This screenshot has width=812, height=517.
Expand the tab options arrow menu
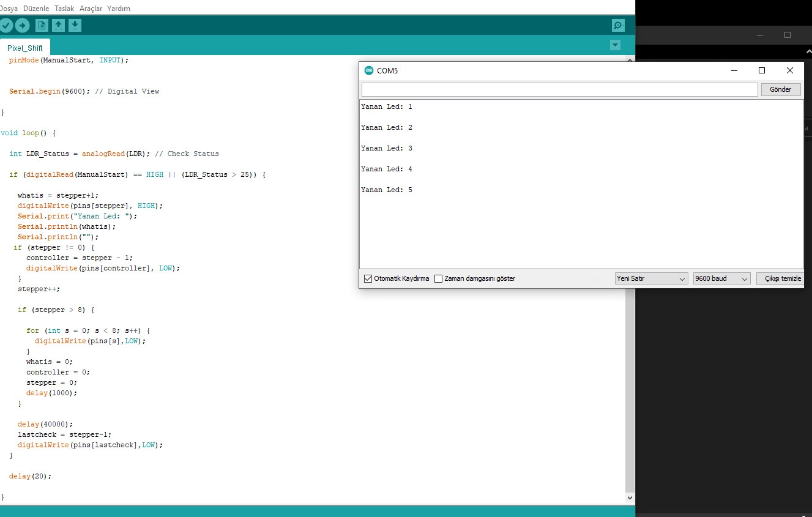point(615,45)
